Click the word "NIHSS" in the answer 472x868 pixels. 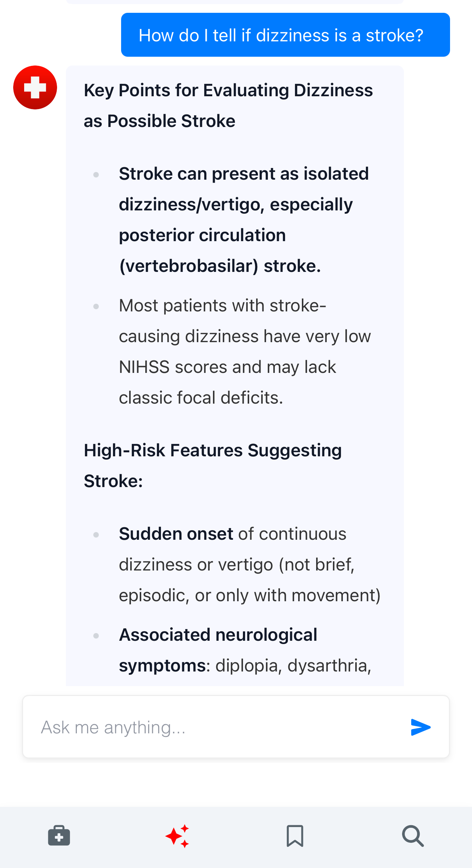[145, 367]
